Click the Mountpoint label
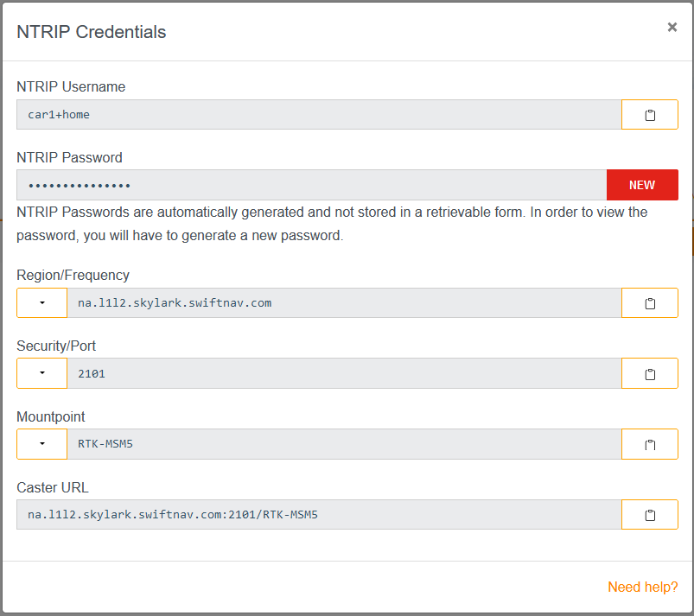Screen dimensions: 694x616 coord(51,417)
